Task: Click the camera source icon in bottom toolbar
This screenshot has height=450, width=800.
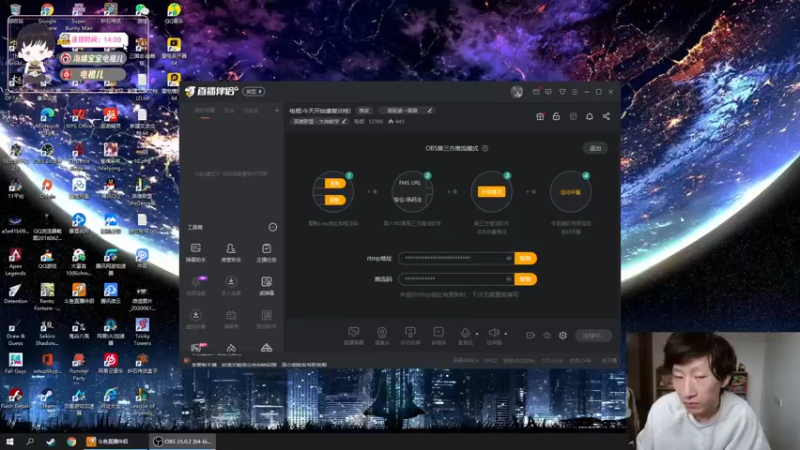Action: (x=382, y=335)
